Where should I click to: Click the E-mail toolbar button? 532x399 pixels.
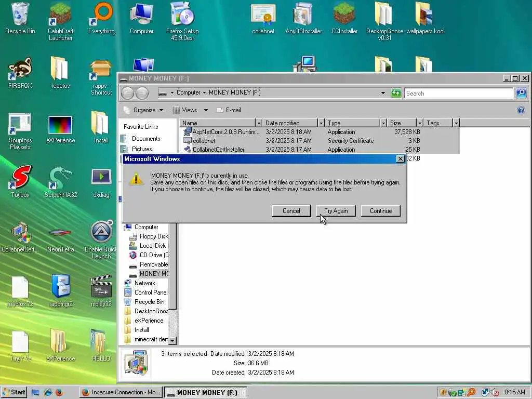[x=229, y=110]
